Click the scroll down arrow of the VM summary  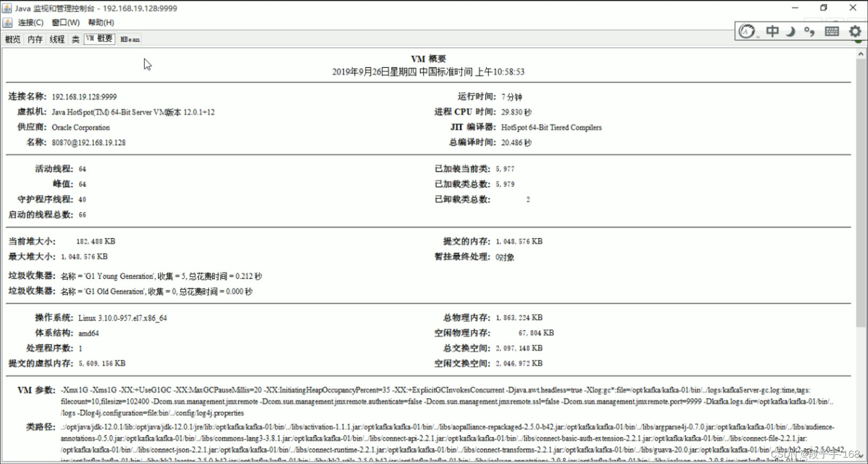(861, 456)
